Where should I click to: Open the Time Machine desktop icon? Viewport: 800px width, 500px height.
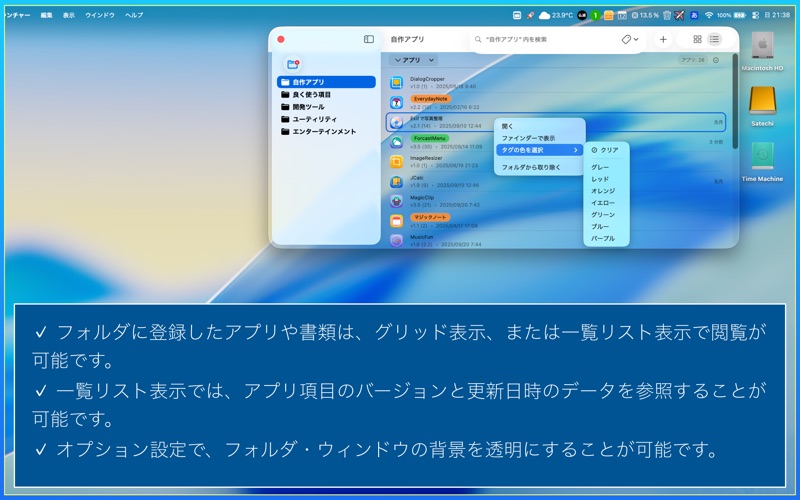[762, 162]
